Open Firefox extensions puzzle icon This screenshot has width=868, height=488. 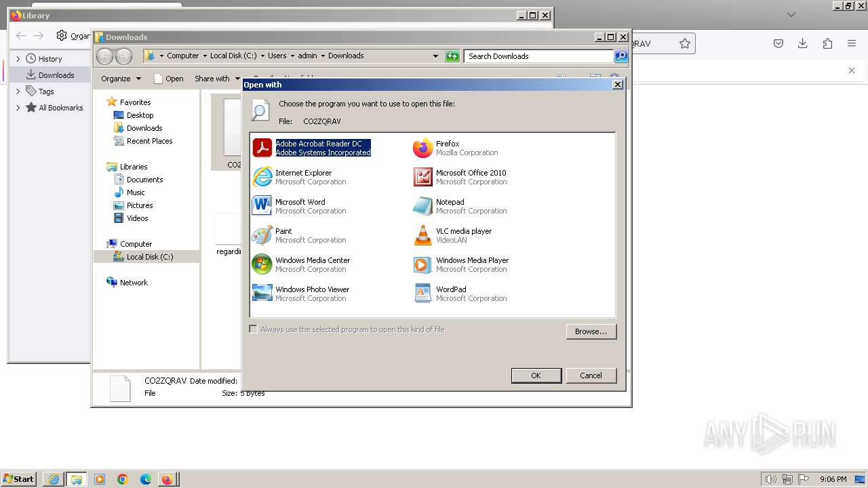(827, 43)
